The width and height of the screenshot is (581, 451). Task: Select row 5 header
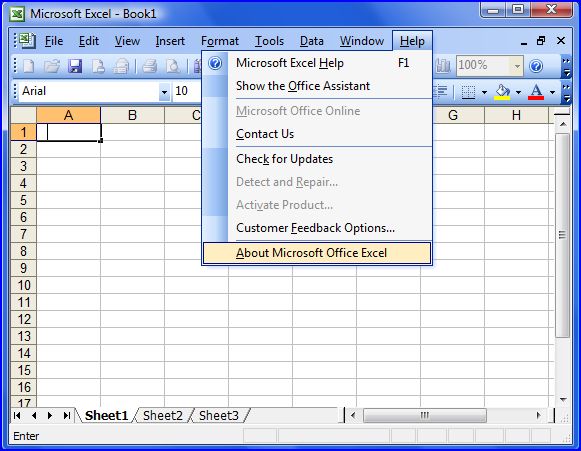pyautogui.click(x=23, y=200)
